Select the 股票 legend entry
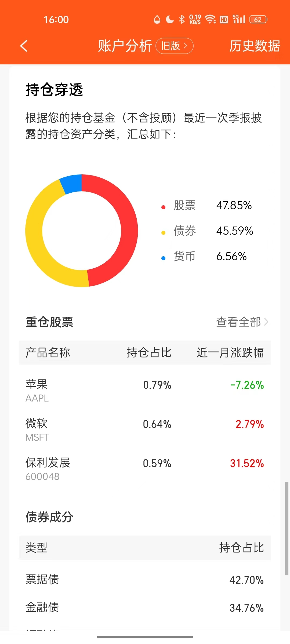 184,206
